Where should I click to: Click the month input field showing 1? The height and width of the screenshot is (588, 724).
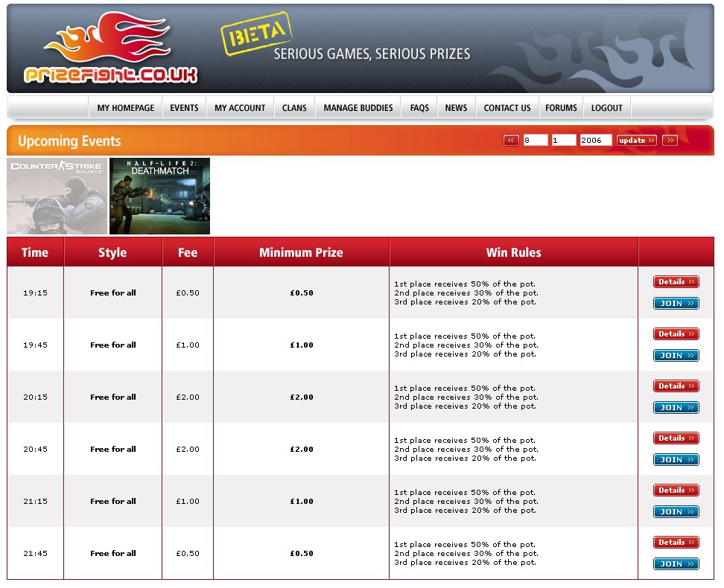563,141
